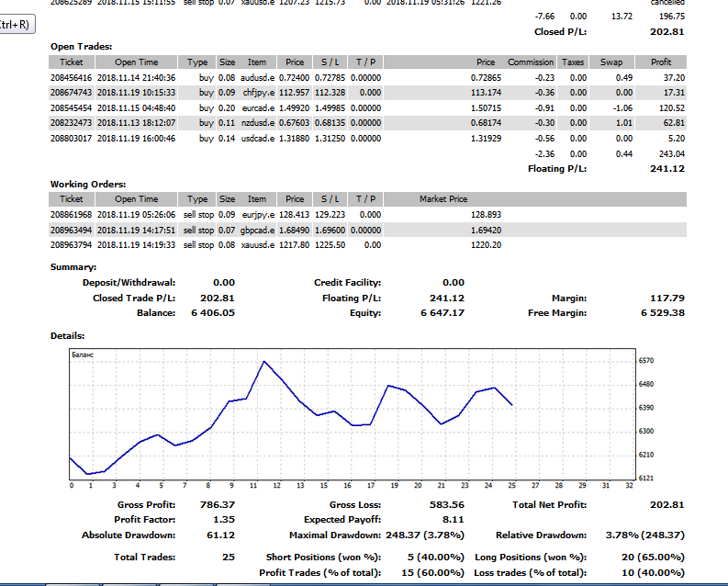Screen dimensions: 728x586
Task: Click the Open Trades Ticket column header
Action: pyautogui.click(x=72, y=62)
